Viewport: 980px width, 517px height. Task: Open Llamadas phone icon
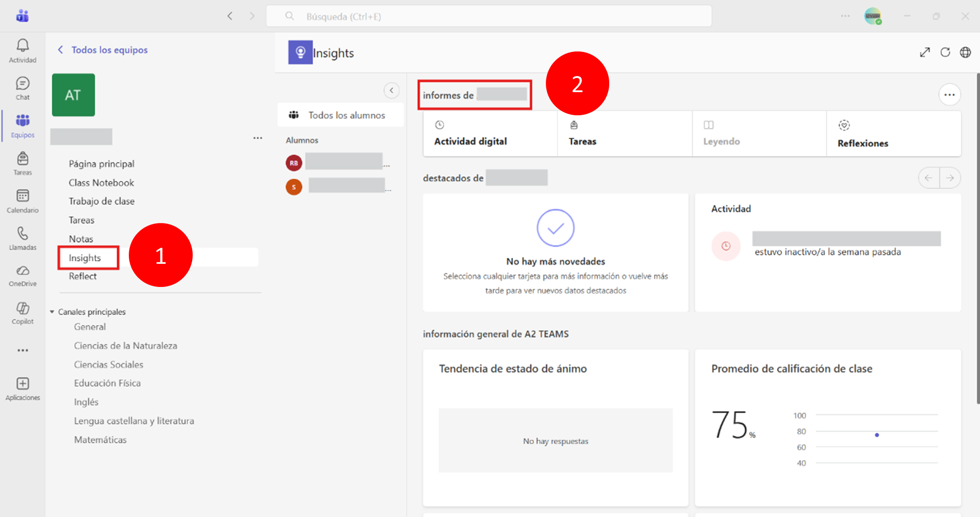[x=23, y=239]
